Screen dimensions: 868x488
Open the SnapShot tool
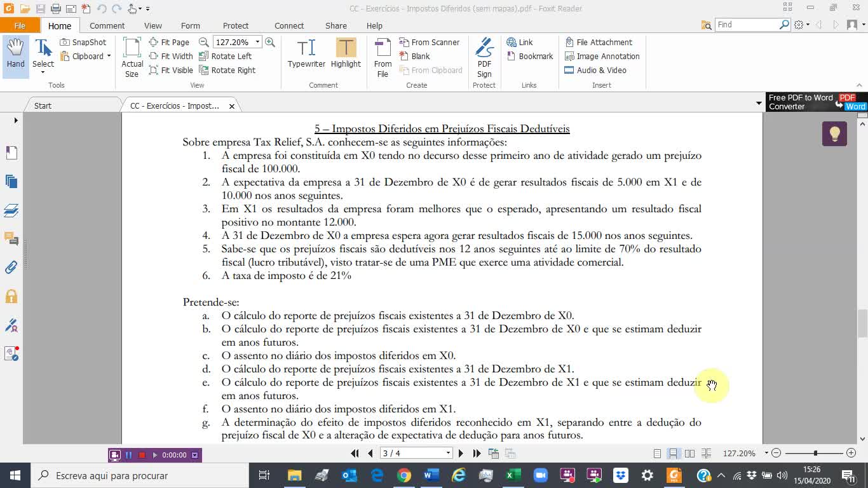[83, 42]
